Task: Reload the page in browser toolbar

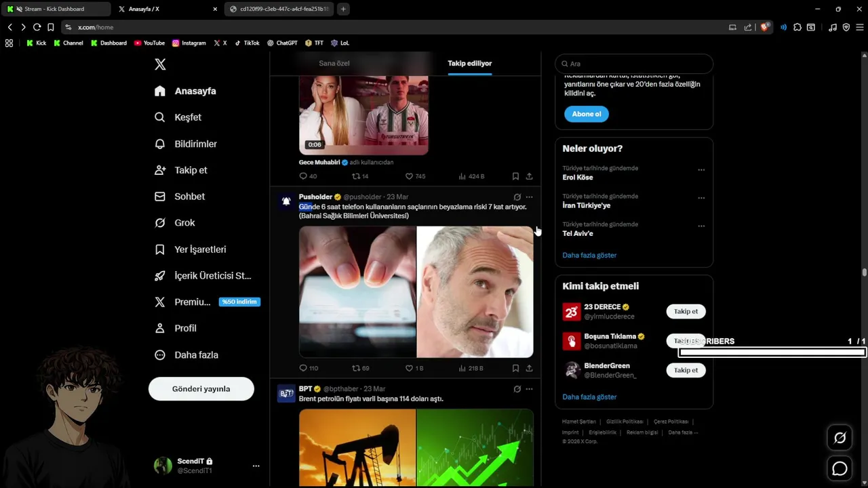Action: coord(37,27)
